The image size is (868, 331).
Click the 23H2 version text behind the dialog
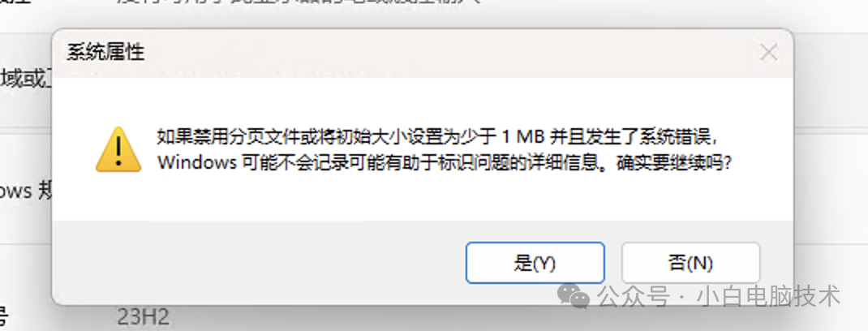click(143, 318)
